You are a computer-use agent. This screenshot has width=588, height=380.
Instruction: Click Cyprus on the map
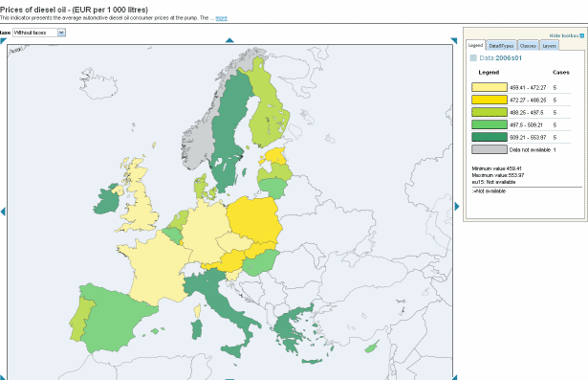pos(371,346)
